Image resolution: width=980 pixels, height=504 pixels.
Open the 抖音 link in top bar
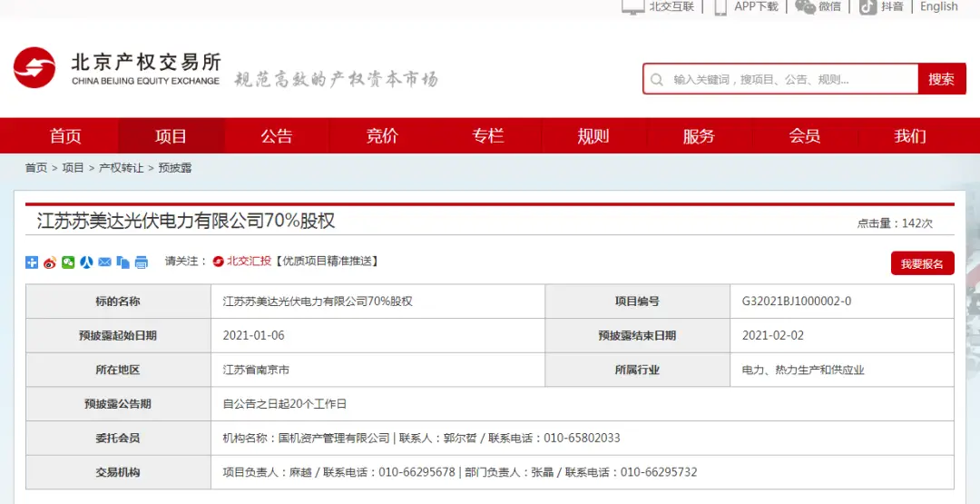click(x=892, y=6)
